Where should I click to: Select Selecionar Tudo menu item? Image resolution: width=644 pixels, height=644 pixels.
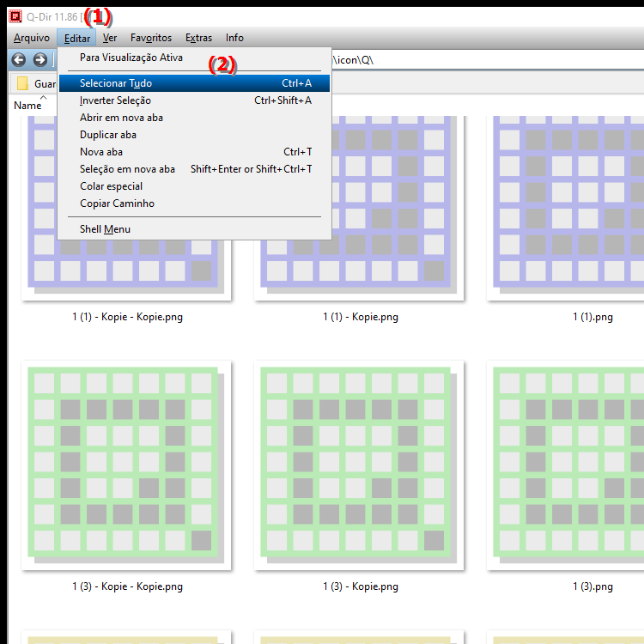[x=194, y=83]
